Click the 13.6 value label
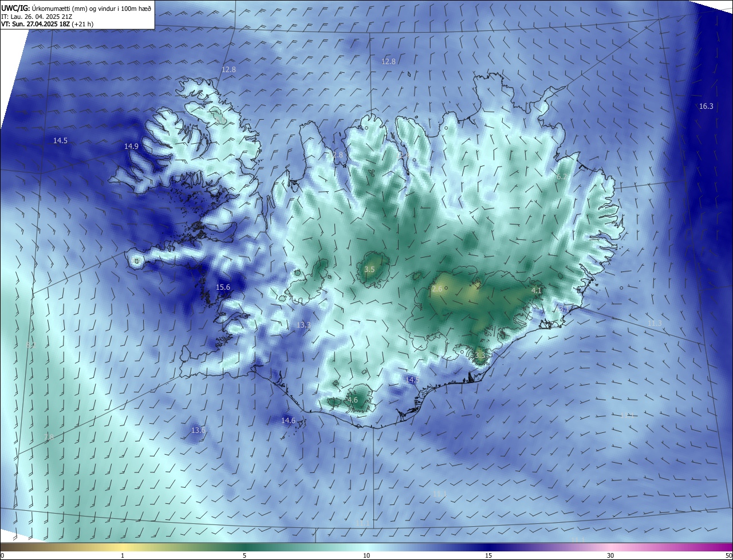The height and width of the screenshot is (560, 733). (198, 430)
